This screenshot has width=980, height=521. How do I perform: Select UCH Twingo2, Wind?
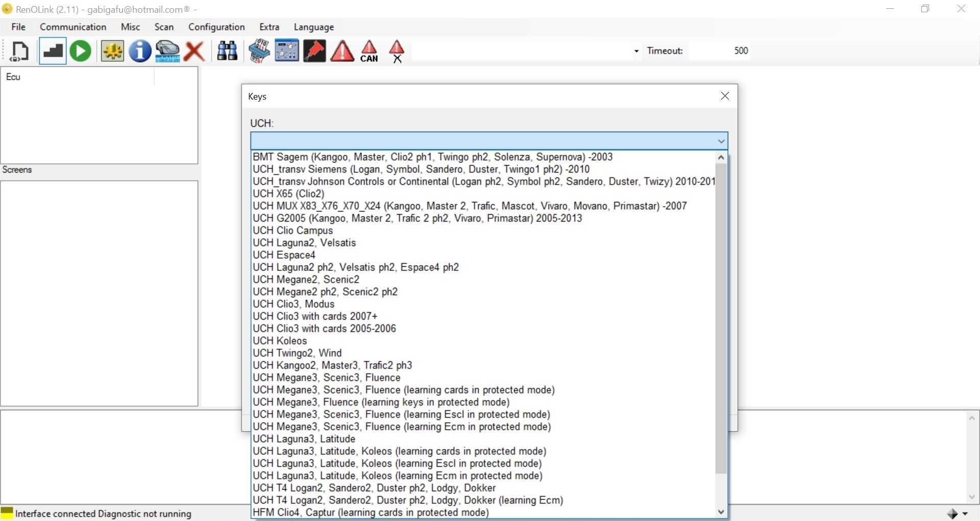pos(483,353)
